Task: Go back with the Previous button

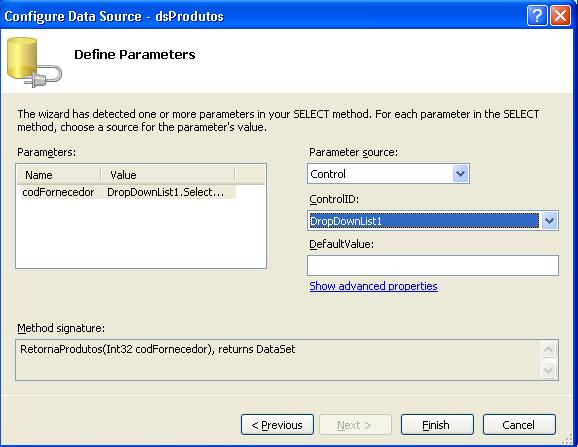Action: 277,425
